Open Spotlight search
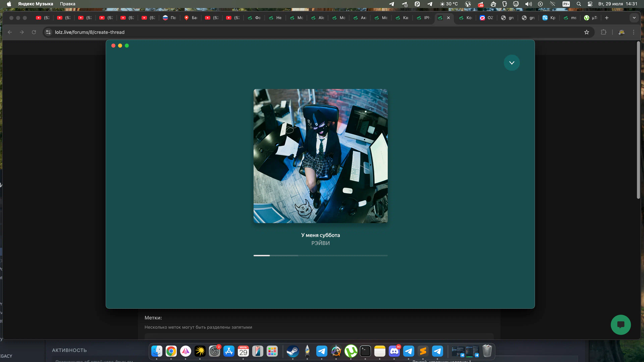The height and width of the screenshot is (362, 644). point(578,4)
